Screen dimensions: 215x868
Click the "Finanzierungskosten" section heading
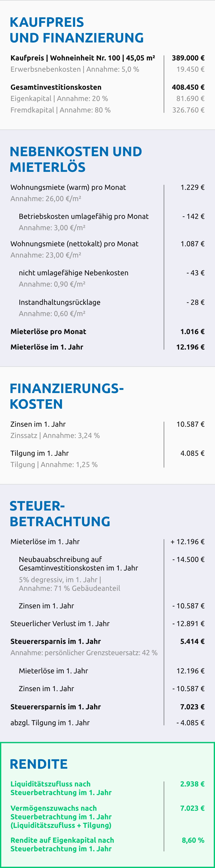click(67, 396)
